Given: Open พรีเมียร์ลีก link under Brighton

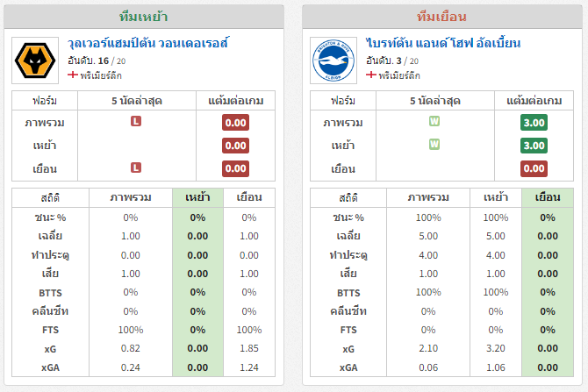Looking at the screenshot, I should [x=399, y=75].
